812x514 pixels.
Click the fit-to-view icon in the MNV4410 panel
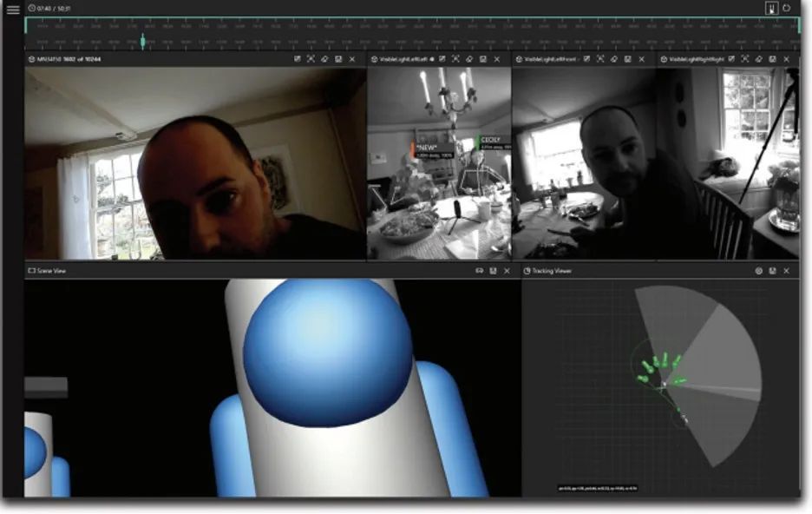[311, 59]
